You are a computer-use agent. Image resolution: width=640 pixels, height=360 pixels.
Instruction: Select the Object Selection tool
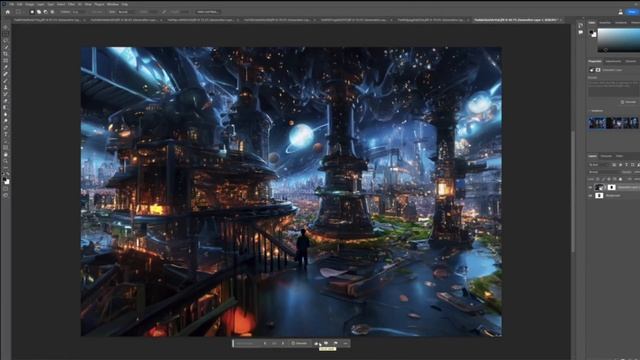coord(6,47)
